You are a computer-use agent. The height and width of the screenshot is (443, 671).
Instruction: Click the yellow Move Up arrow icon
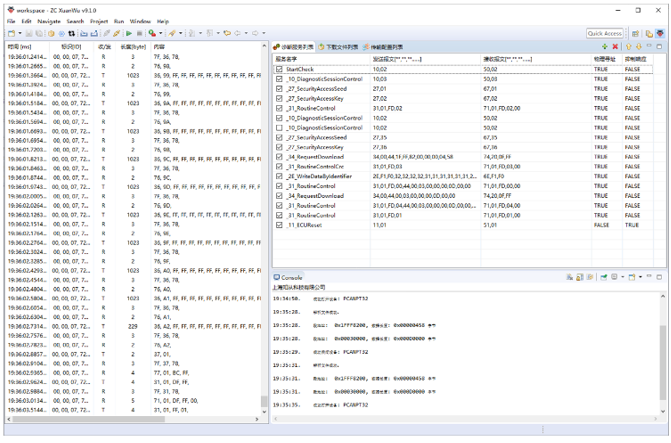629,46
